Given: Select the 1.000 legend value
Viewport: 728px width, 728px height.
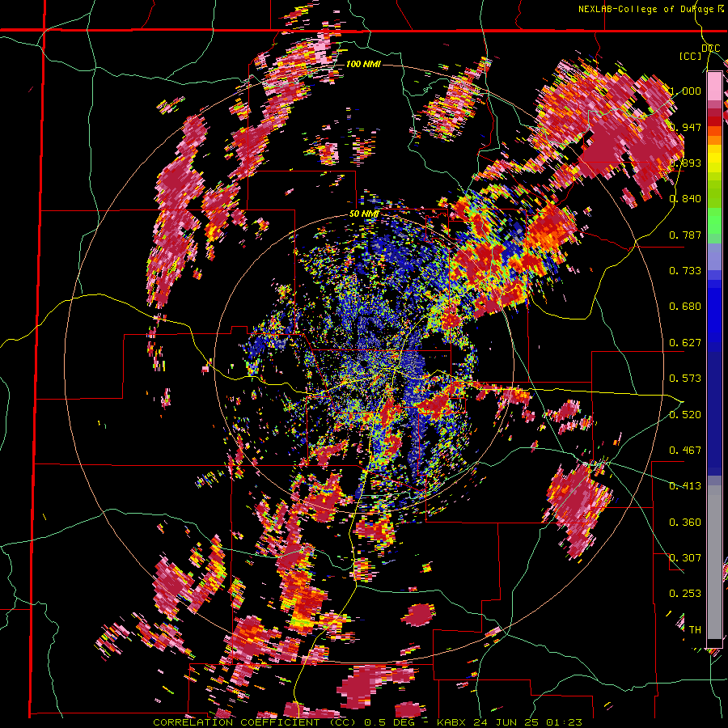Looking at the screenshot, I should tap(686, 91).
